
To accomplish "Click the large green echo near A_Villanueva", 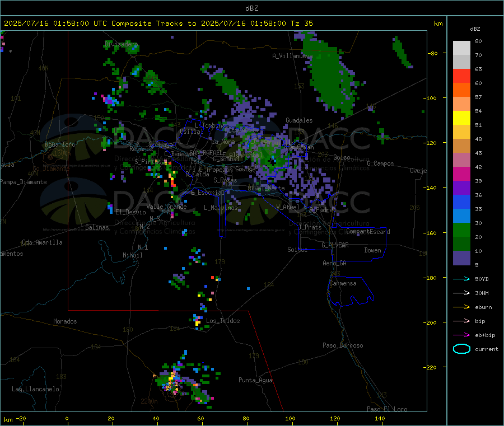I will pyautogui.click(x=333, y=74).
